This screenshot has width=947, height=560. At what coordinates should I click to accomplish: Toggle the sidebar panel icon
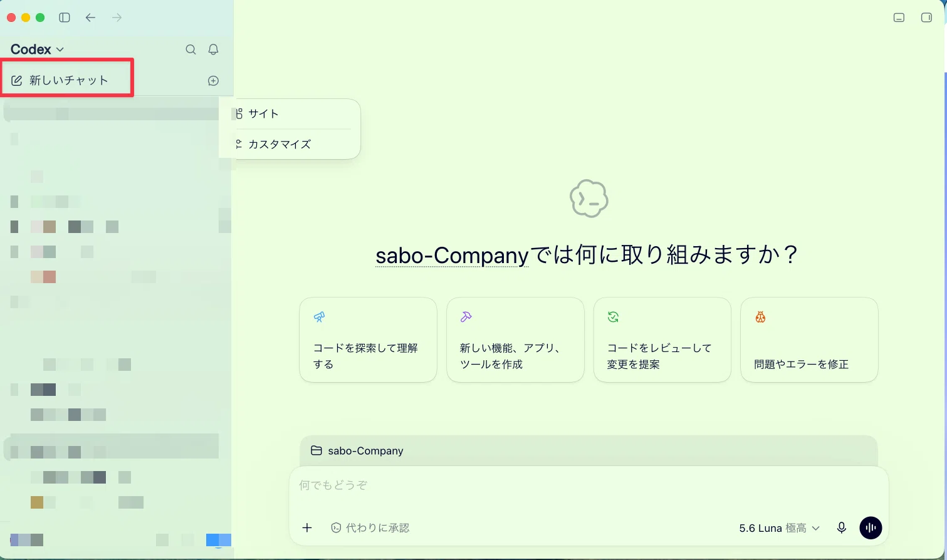[x=65, y=18]
